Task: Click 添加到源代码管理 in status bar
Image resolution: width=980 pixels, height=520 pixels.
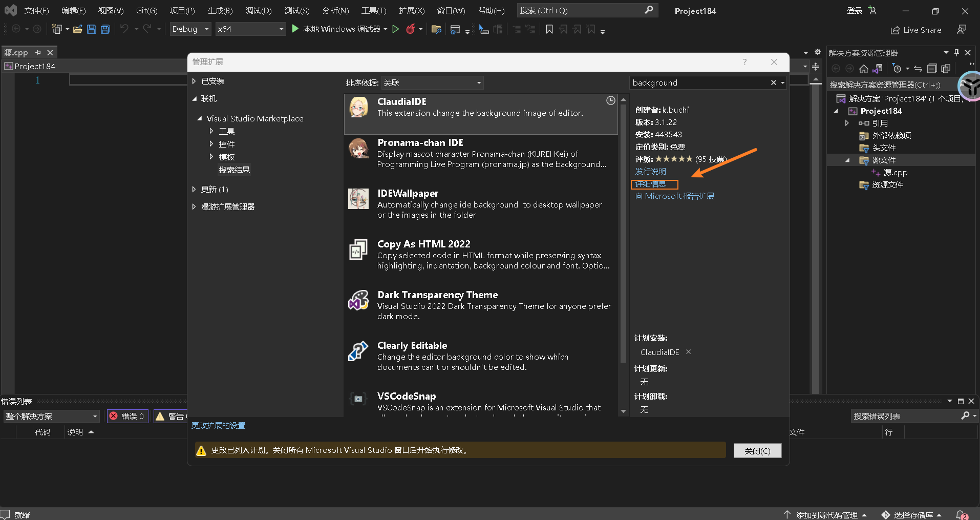Action: tap(825, 515)
